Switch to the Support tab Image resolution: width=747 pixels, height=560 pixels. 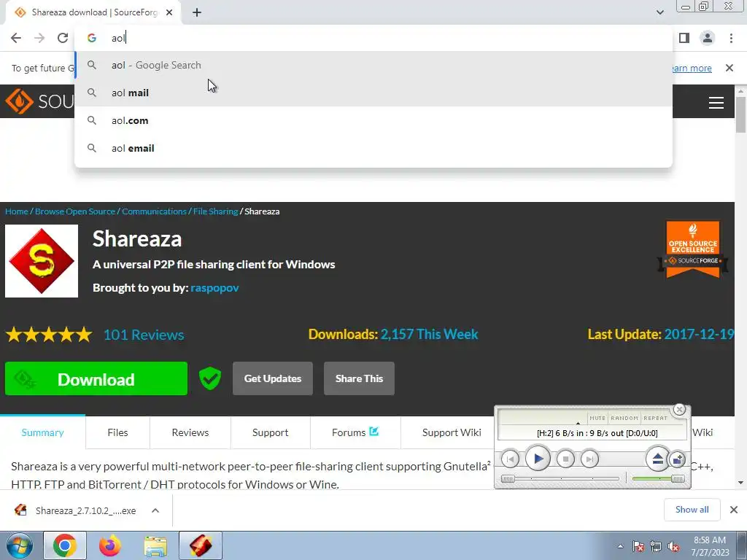point(270,432)
